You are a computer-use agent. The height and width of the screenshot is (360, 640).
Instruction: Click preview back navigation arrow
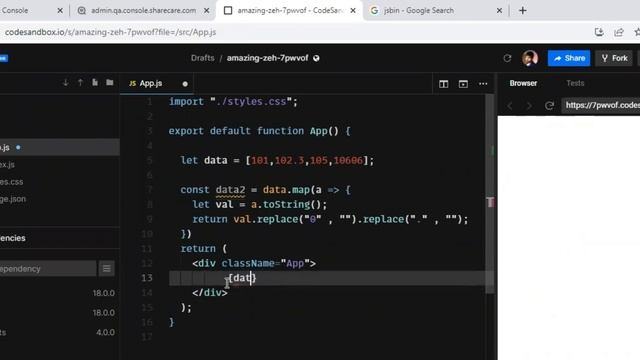click(x=510, y=106)
